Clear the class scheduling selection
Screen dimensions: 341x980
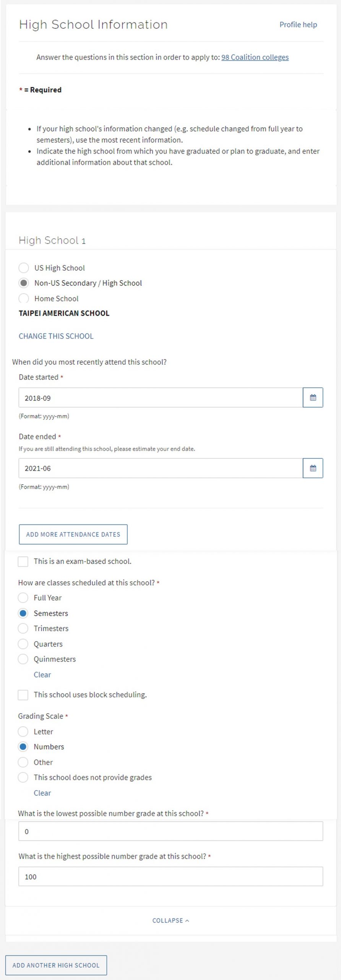click(x=42, y=675)
